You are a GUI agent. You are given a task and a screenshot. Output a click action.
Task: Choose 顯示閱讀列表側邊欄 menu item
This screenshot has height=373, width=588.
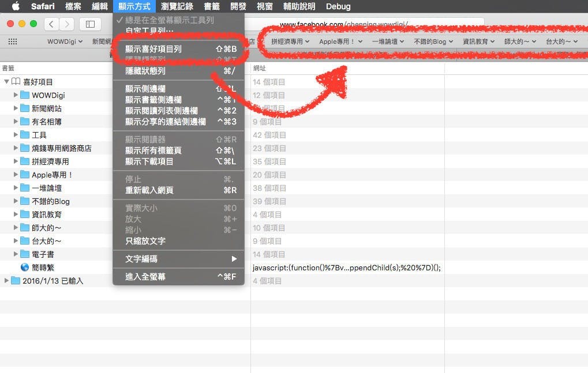(178, 111)
